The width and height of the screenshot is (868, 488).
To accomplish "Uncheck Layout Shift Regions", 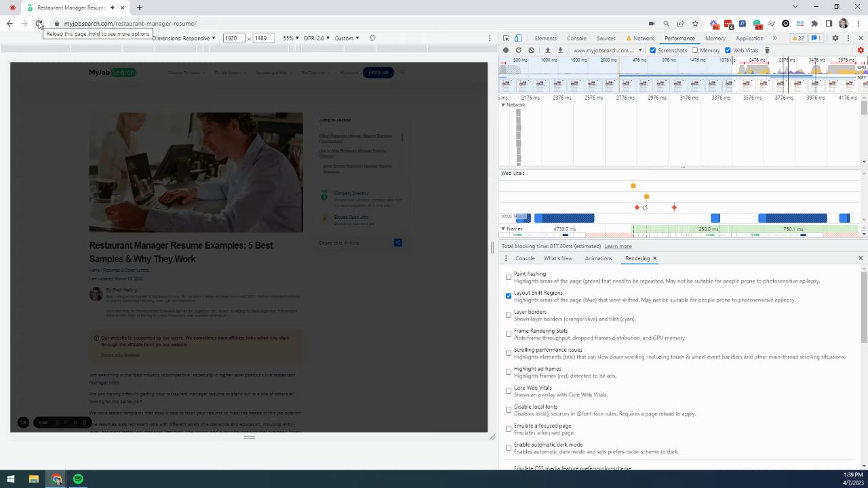I will coord(509,296).
